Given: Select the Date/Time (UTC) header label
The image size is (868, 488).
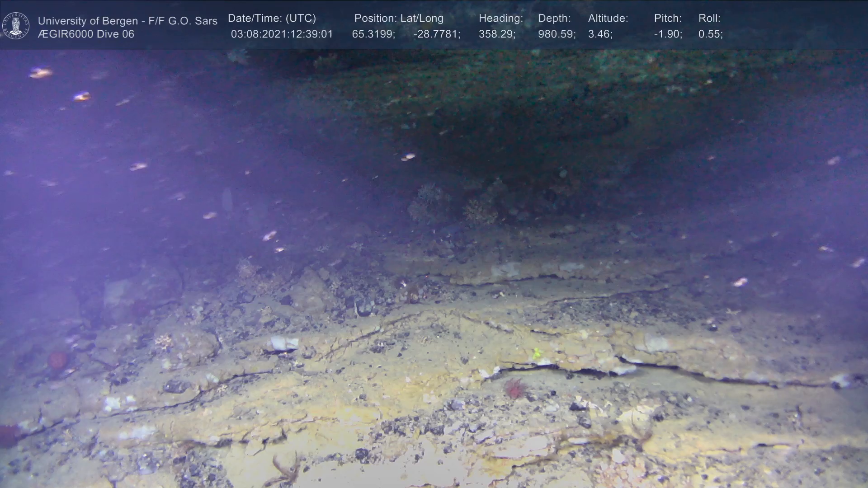Looking at the screenshot, I should coord(272,19).
